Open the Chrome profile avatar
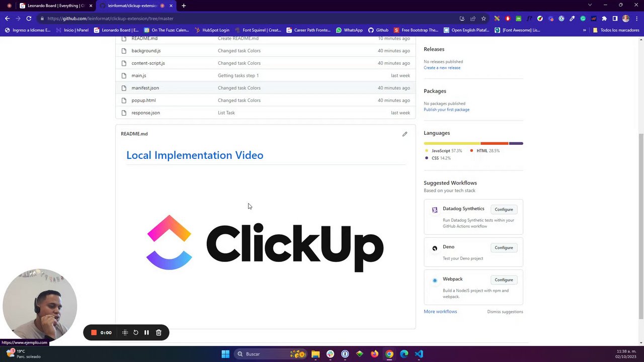The width and height of the screenshot is (644, 362). [626, 19]
